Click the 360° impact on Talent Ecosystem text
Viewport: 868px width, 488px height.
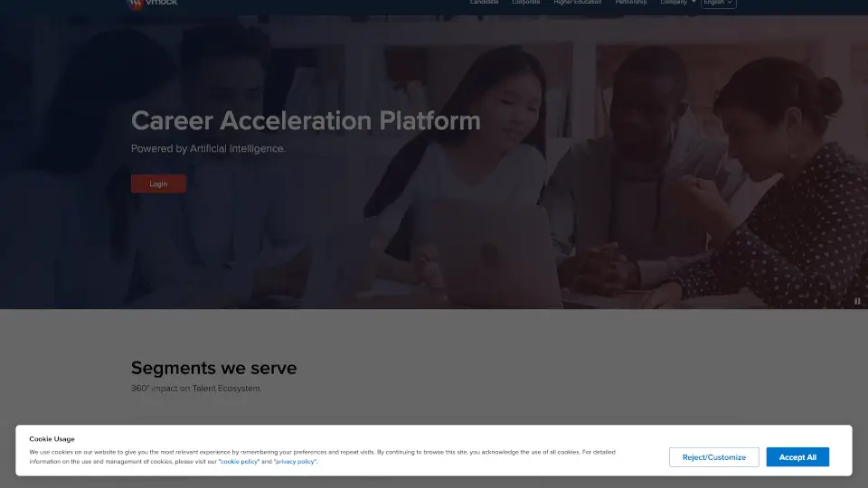click(x=196, y=389)
